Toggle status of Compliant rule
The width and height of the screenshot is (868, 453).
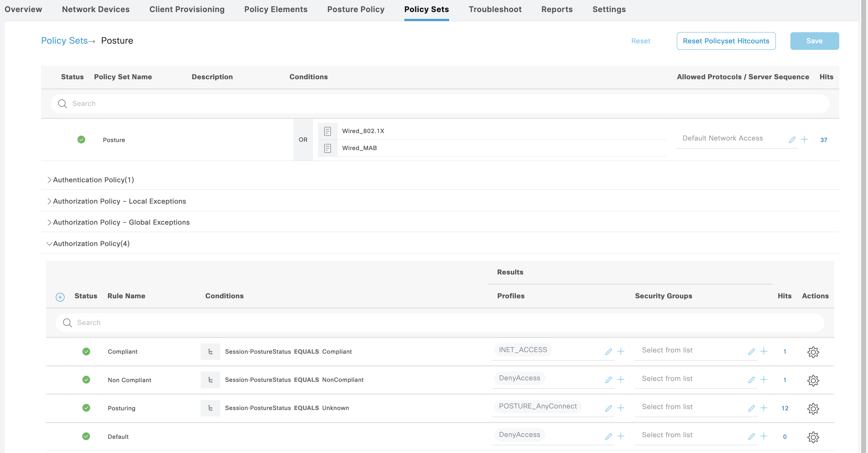[x=86, y=352]
